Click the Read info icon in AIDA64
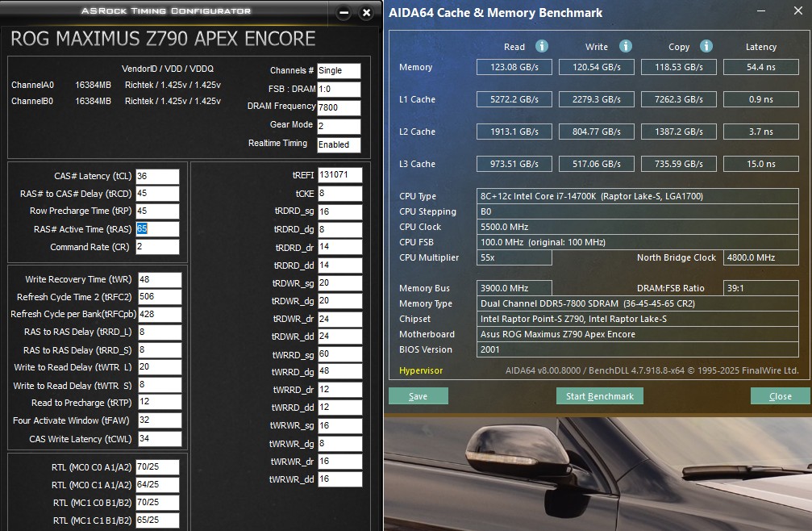Screen dimensions: 812x531 point(542,46)
